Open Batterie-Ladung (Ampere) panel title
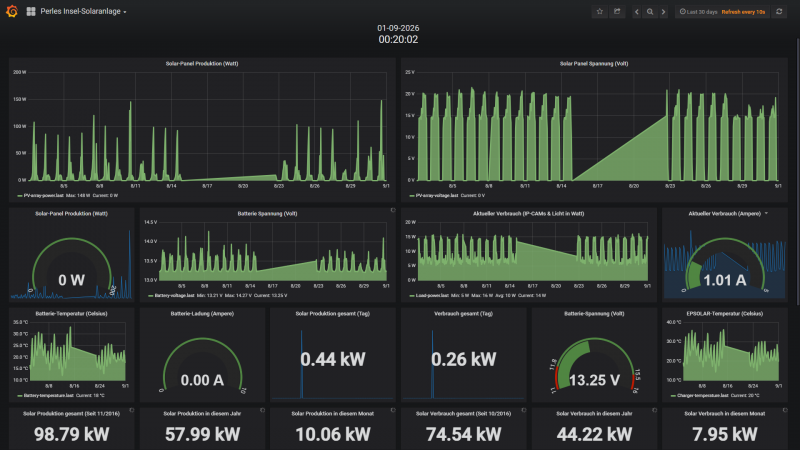This screenshot has width=800, height=450. tap(202, 314)
